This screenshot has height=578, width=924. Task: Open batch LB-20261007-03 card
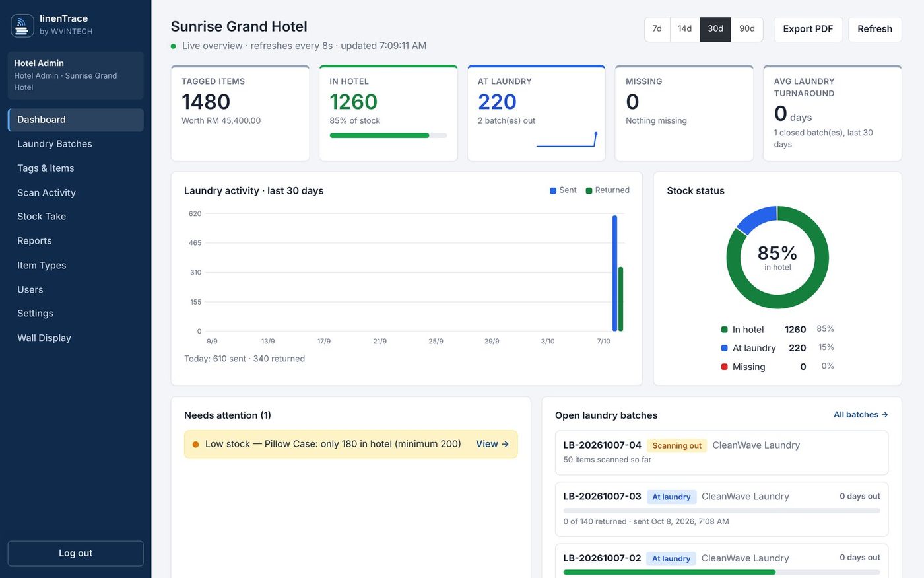[x=721, y=509]
